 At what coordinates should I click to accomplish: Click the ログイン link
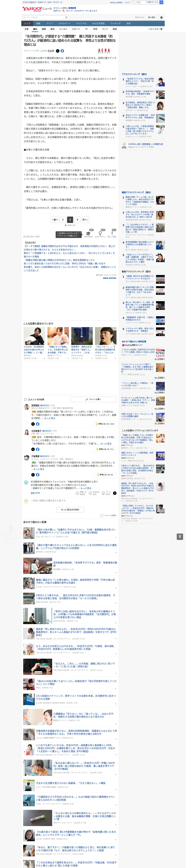pos(57,11)
